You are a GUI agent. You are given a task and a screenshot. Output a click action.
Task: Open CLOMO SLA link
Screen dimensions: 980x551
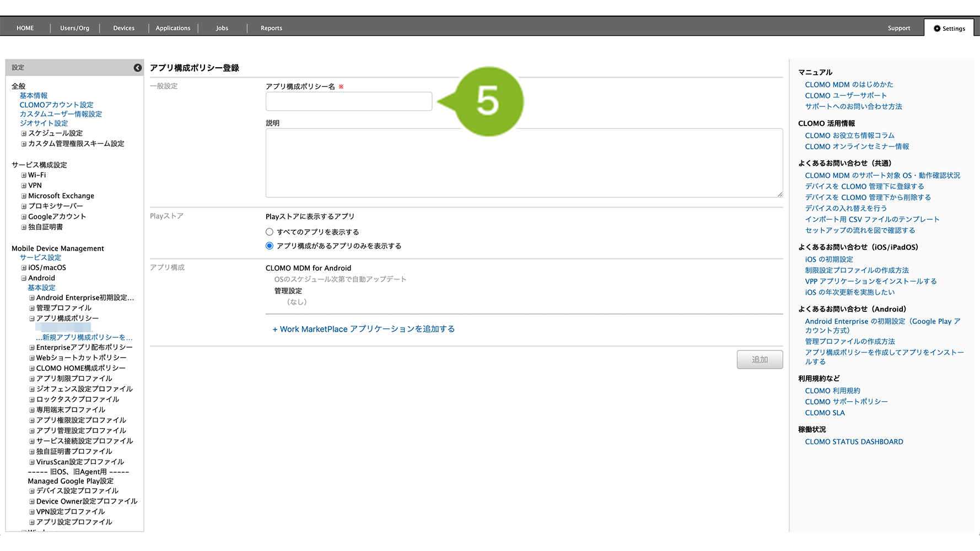[x=825, y=413]
